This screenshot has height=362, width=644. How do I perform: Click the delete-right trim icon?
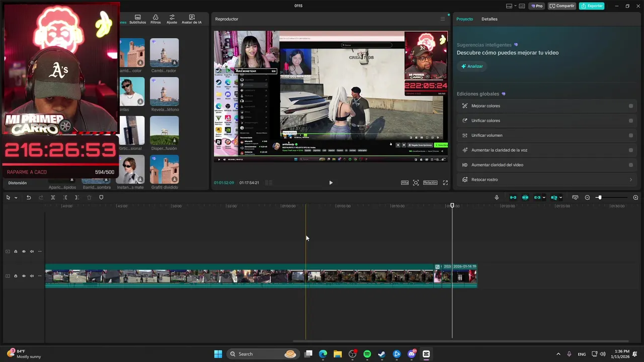(x=76, y=198)
